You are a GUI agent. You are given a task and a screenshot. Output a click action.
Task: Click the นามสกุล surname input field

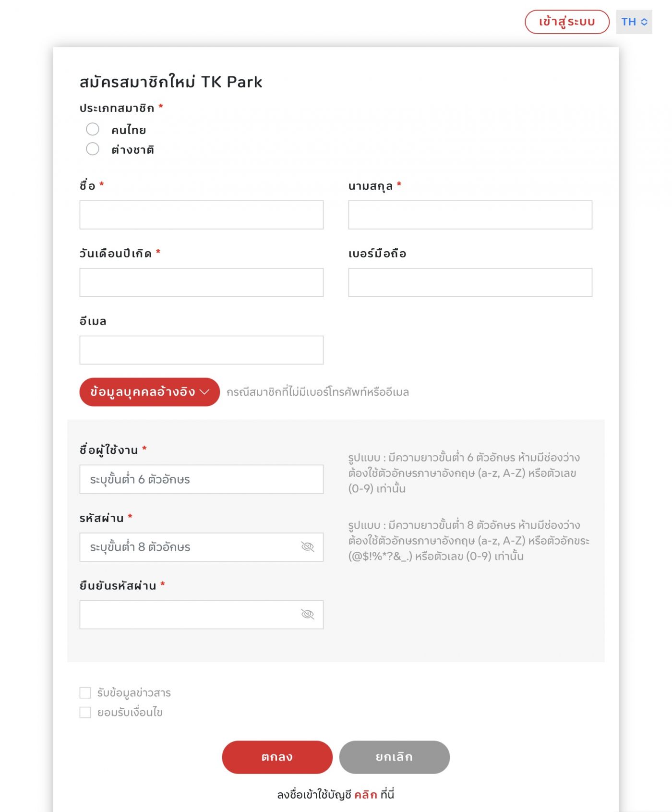pyautogui.click(x=470, y=215)
